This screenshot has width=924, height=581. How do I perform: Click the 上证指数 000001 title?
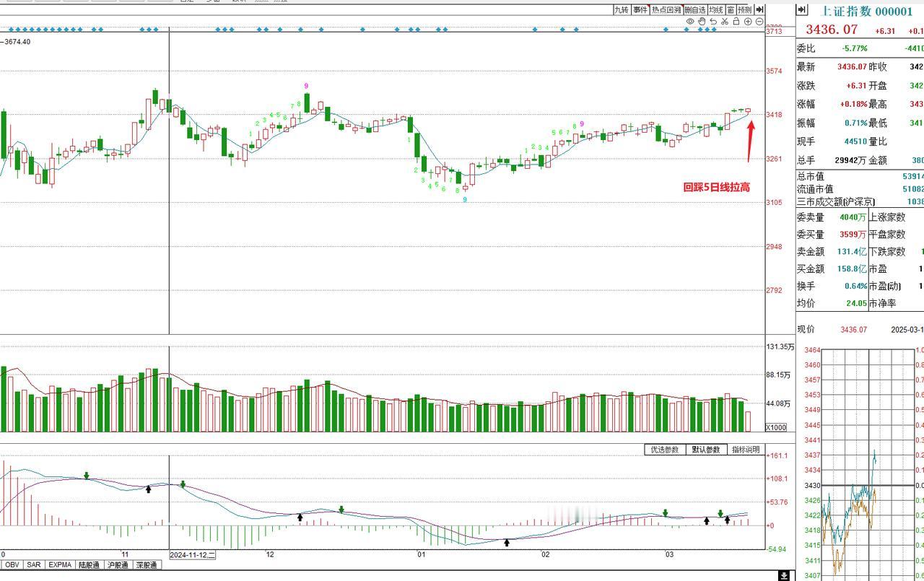coord(867,12)
